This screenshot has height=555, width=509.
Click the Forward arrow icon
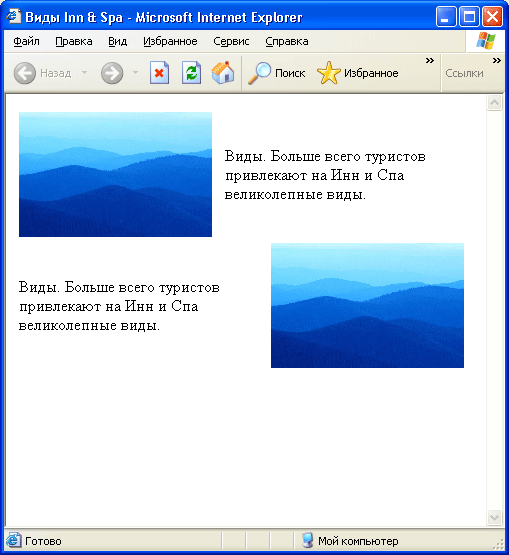coord(112,73)
